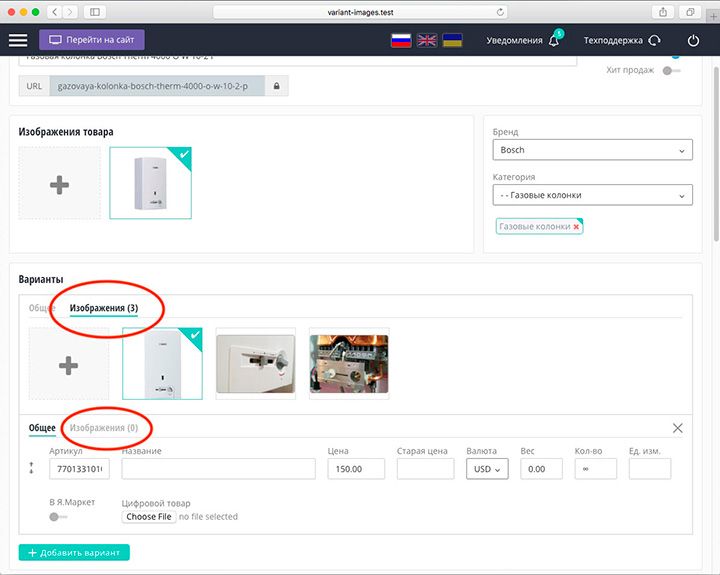This screenshot has height=575, width=720.
Task: Click the Добавить вариант button
Action: [74, 553]
